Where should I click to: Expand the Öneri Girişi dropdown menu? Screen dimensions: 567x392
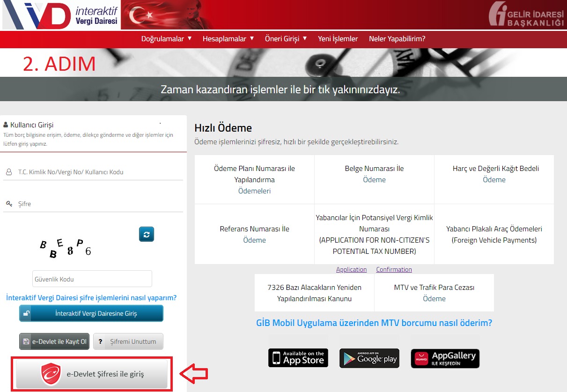(286, 39)
